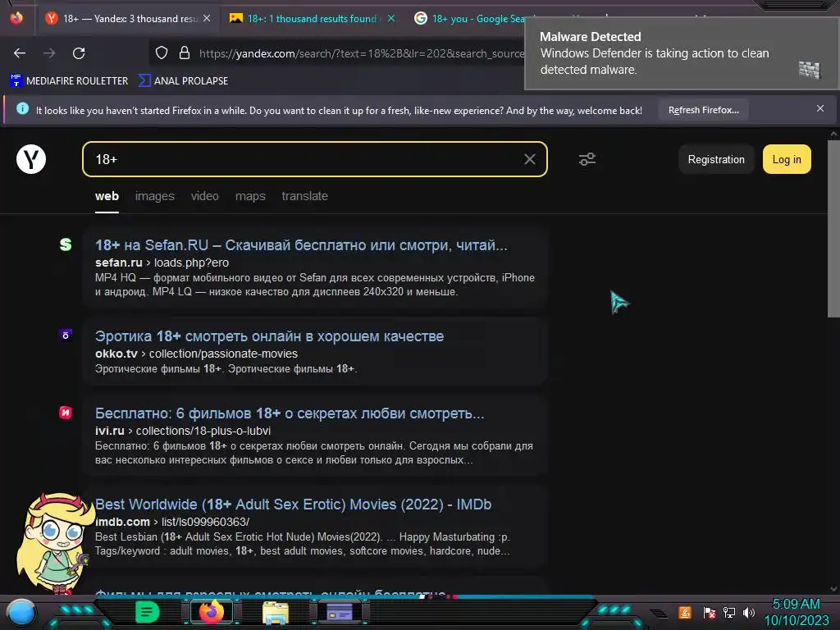Click the Firefox back arrow button
Viewport: 840px width, 630px height.
(20, 53)
